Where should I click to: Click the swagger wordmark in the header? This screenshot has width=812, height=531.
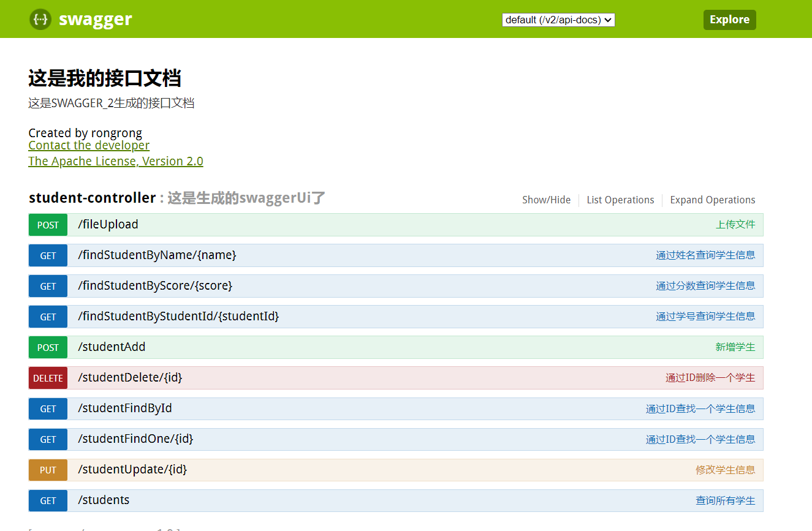tap(96, 20)
